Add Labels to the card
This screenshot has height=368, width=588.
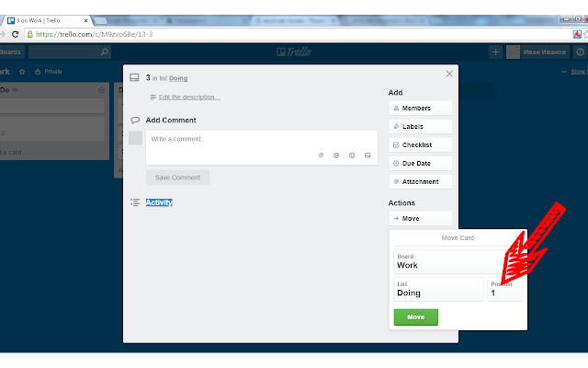[x=421, y=127]
